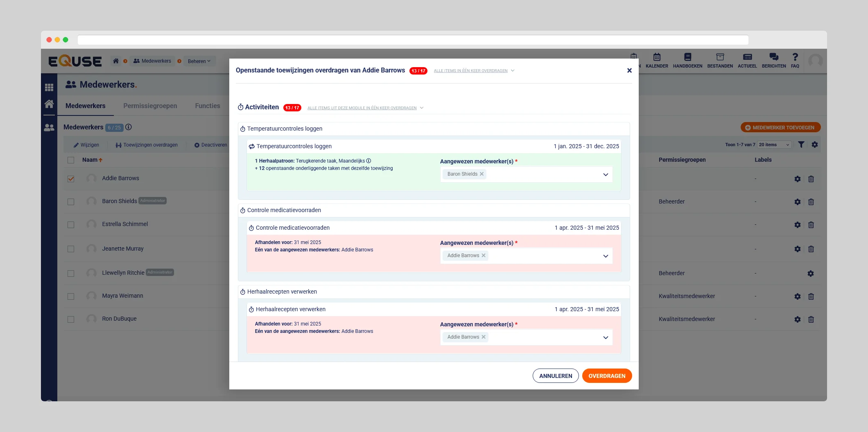The width and height of the screenshot is (868, 432).
Task: Click the Overdragen button
Action: tap(607, 376)
